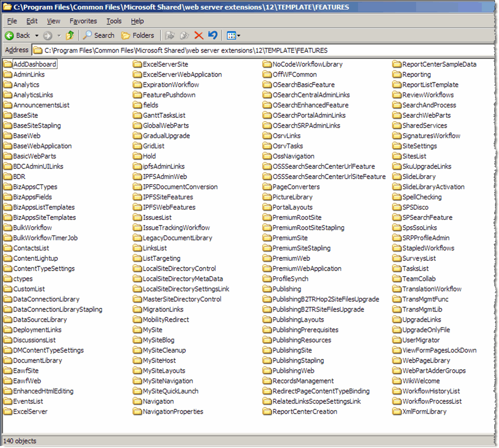Select the PremiumWebApplication folder name
Viewport: 499px width, 448px height.
(307, 268)
